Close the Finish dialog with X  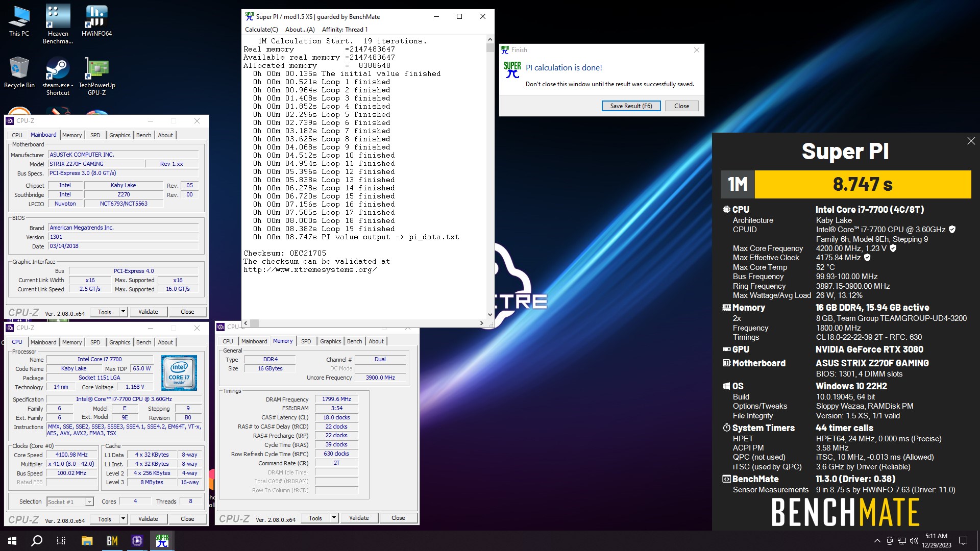[x=696, y=50]
